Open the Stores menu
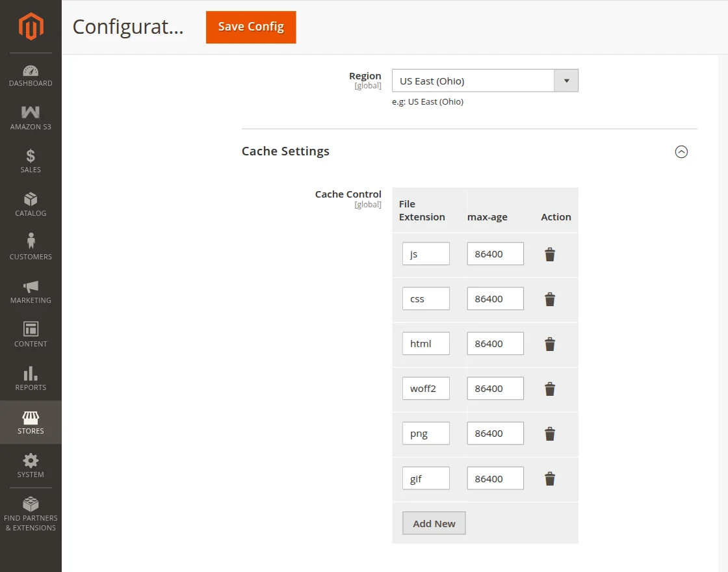 pyautogui.click(x=31, y=422)
